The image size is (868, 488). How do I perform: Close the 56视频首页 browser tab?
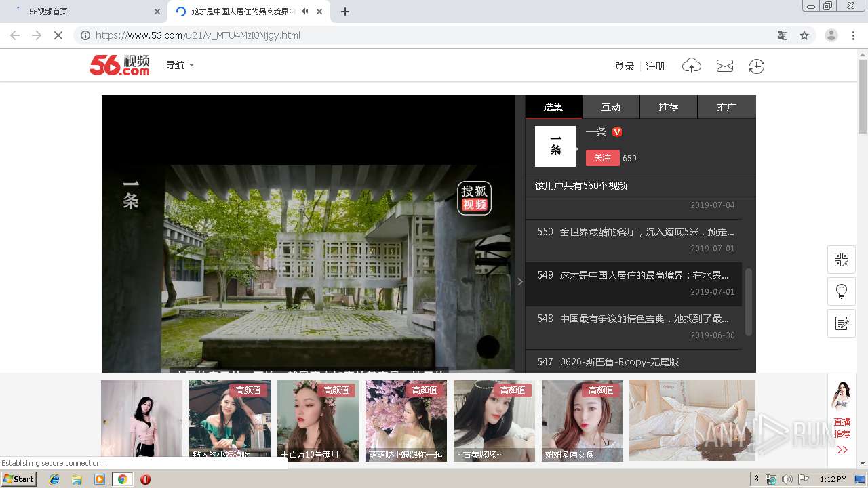(x=157, y=12)
